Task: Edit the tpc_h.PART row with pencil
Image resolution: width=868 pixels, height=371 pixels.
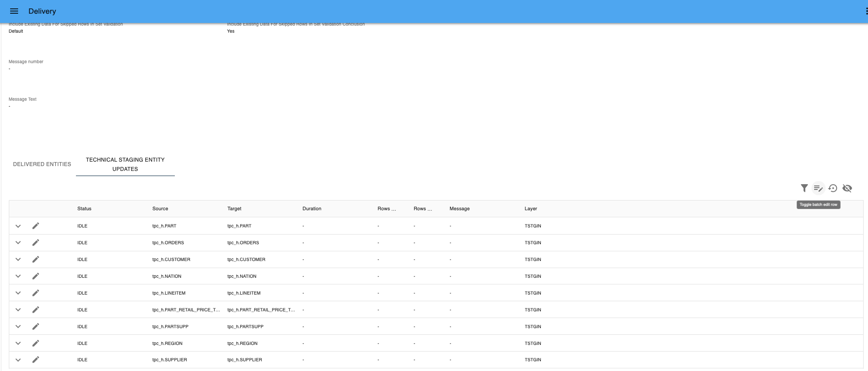Action: pos(36,226)
